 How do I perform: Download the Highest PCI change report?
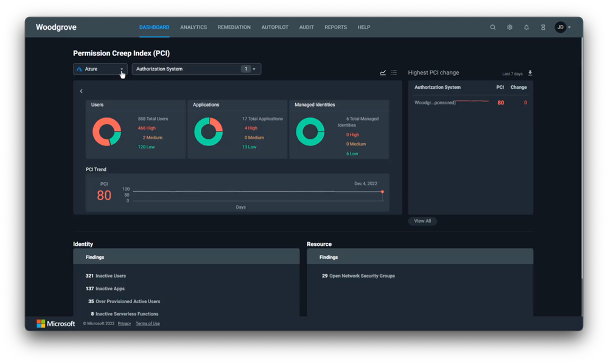(530, 73)
